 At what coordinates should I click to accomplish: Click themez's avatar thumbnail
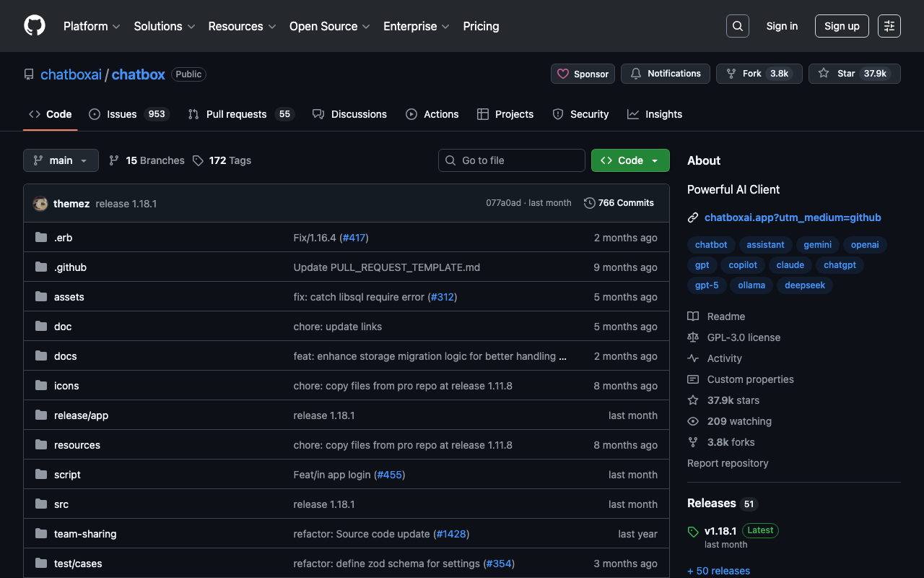point(40,204)
